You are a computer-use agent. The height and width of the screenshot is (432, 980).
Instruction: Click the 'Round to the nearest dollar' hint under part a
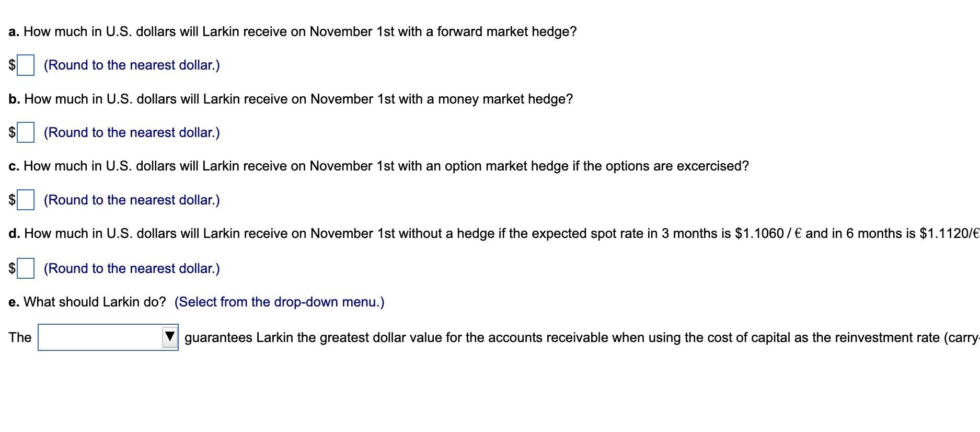tap(132, 65)
